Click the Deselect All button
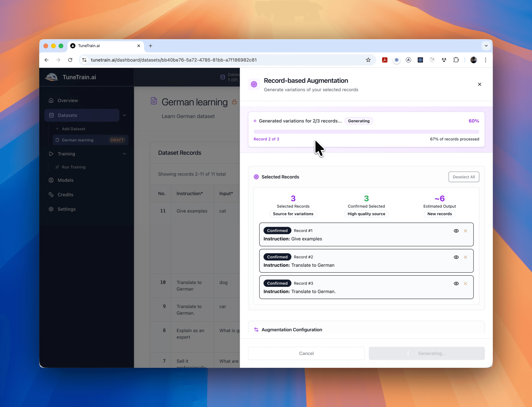The height and width of the screenshot is (407, 532). (x=463, y=177)
